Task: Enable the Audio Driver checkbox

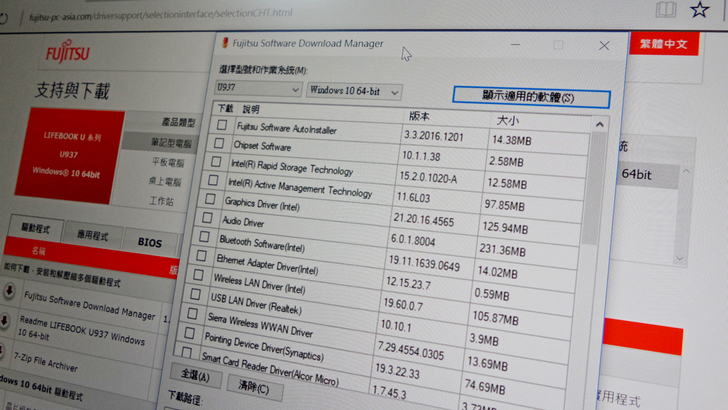Action: coord(207,217)
